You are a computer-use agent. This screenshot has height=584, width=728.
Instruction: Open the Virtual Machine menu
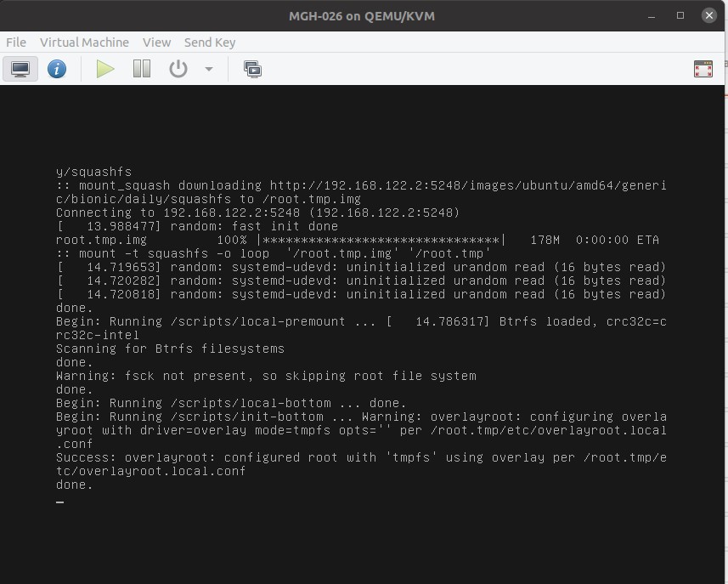click(x=84, y=43)
